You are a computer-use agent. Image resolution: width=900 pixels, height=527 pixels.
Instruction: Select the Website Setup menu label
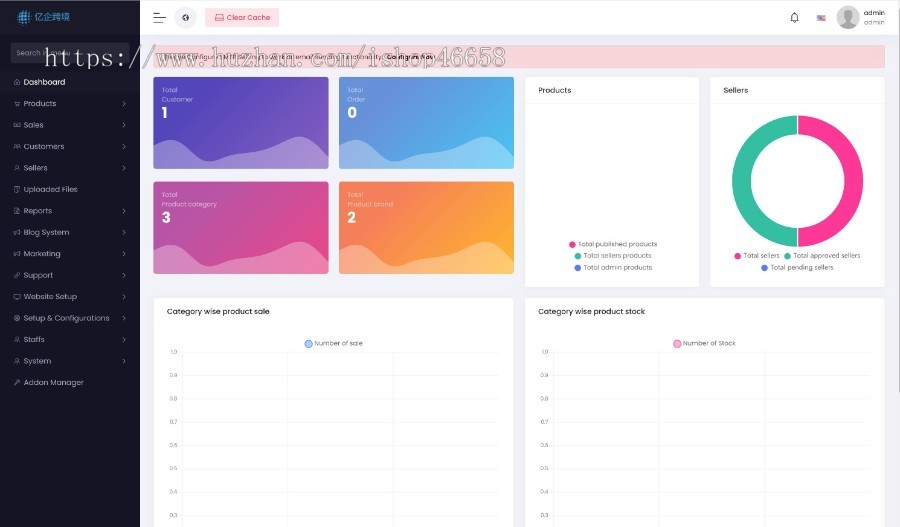pyautogui.click(x=50, y=297)
